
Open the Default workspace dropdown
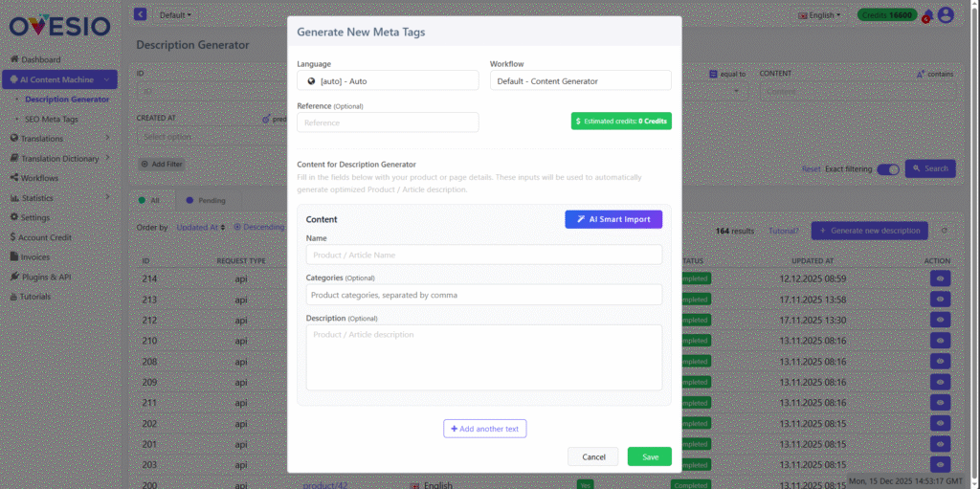[174, 15]
